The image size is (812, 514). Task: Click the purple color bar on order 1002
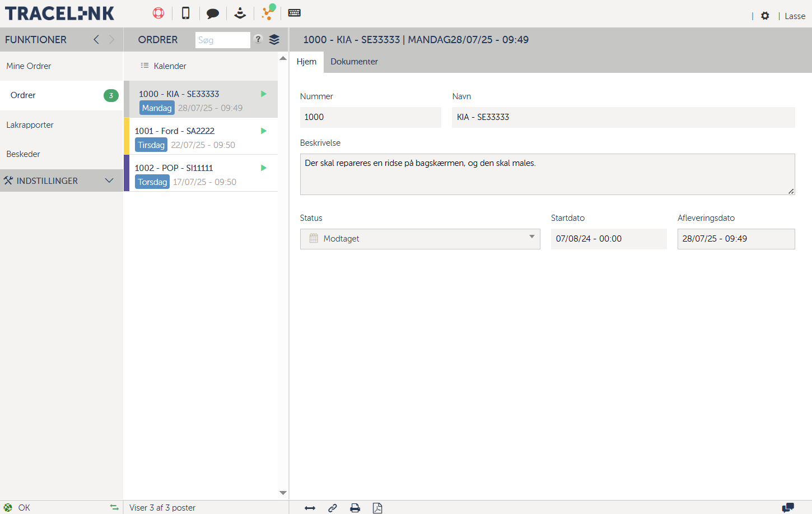(127, 173)
